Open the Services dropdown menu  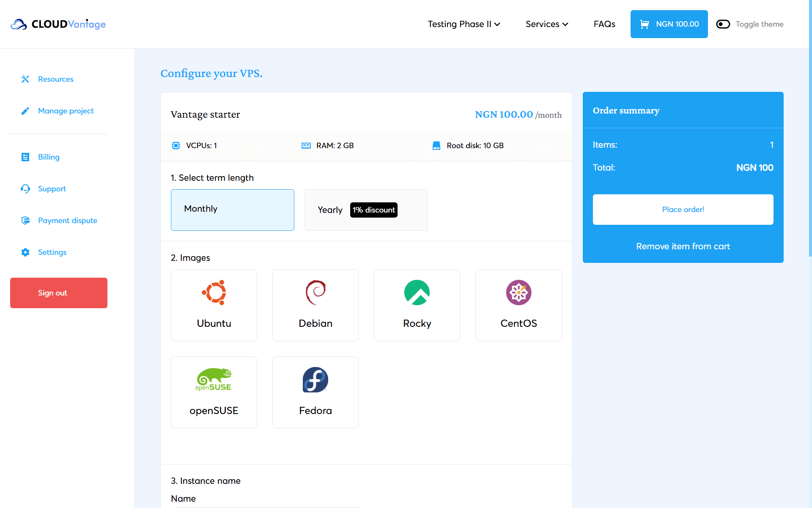pyautogui.click(x=547, y=24)
